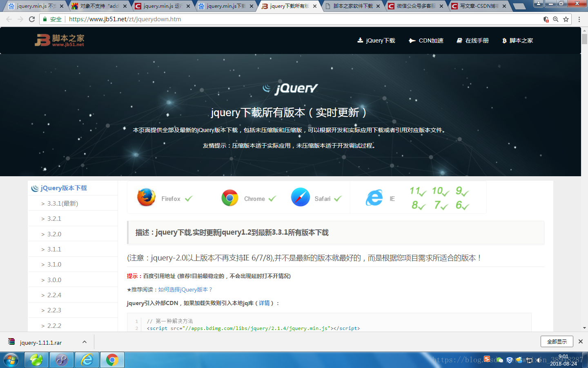Open the 脚本之家 nav item

tap(517, 40)
